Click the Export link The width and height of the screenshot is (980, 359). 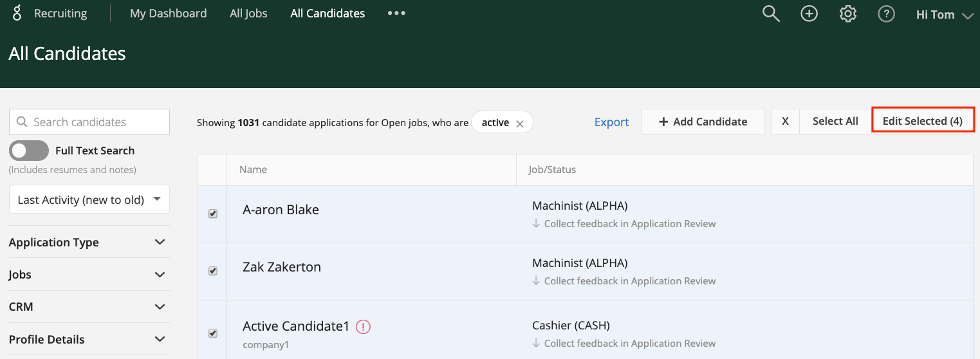pos(611,122)
